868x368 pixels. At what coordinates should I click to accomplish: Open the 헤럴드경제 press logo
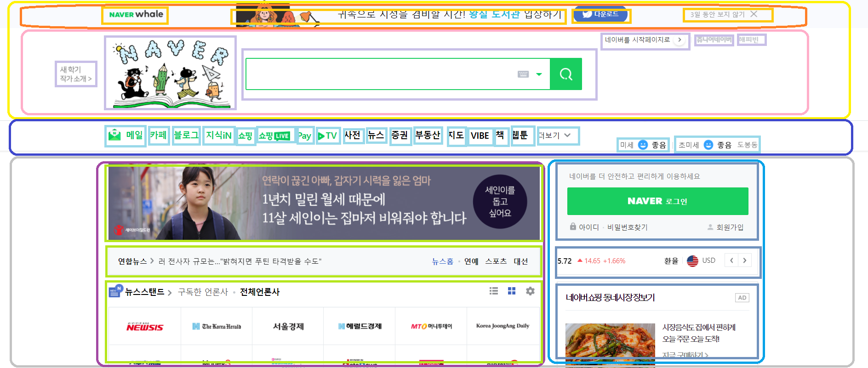pos(360,326)
